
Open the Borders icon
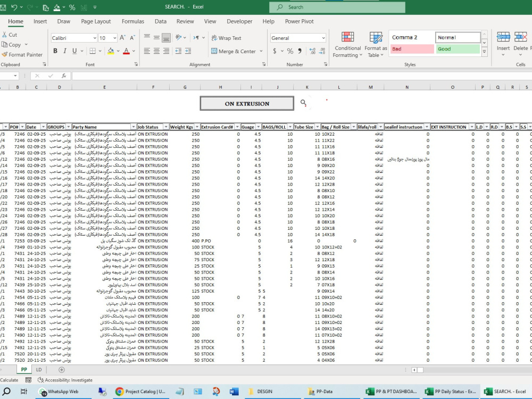point(92,51)
